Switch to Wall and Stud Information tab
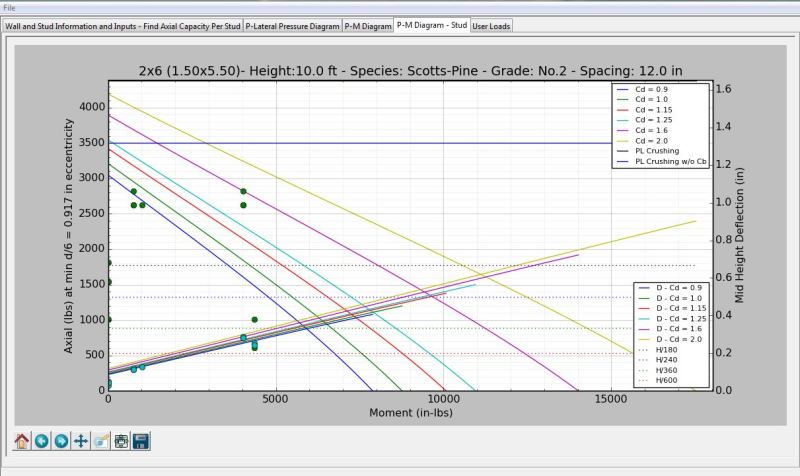 click(122, 26)
